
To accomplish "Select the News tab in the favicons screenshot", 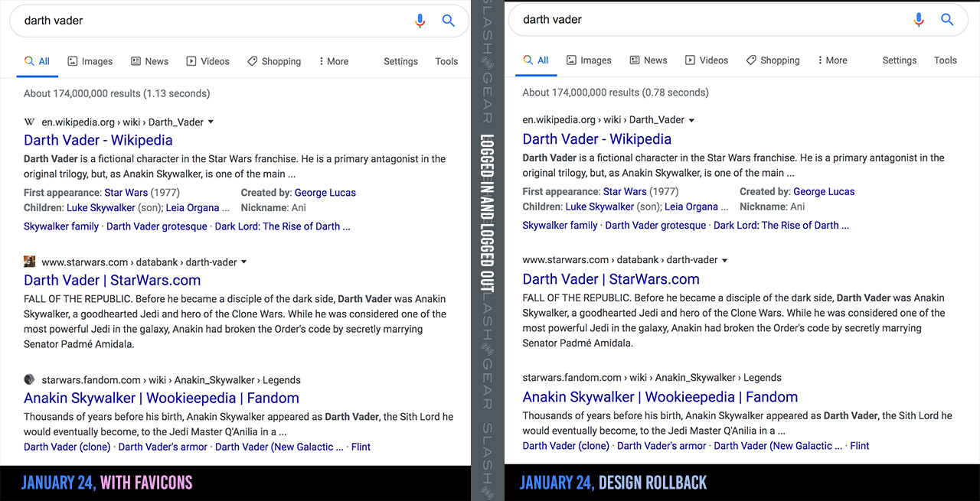I will click(149, 61).
